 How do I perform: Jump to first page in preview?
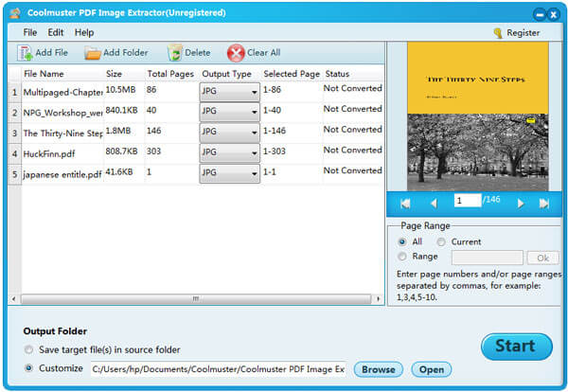point(405,203)
